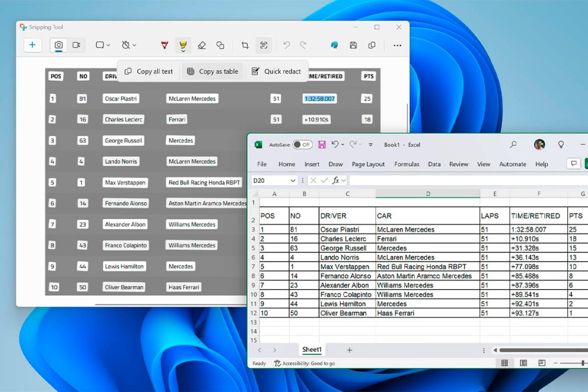Click the lightbulb icon in Excel title bar

(x=561, y=144)
